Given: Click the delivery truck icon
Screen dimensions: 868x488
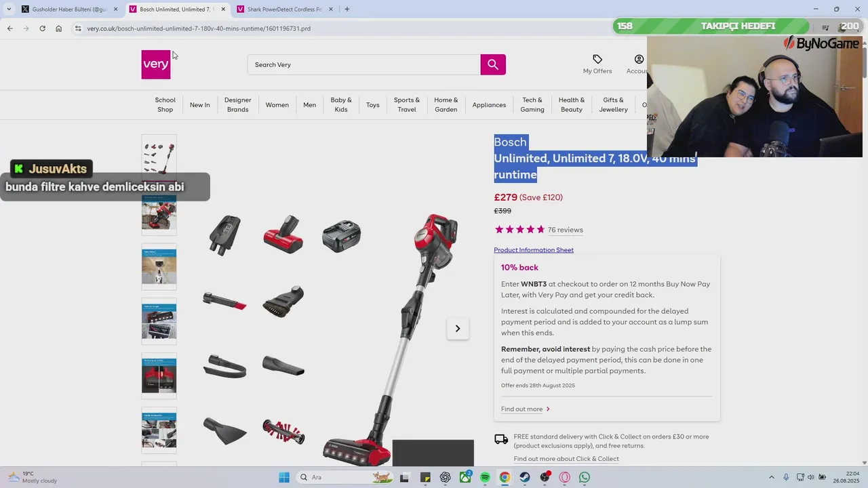Looking at the screenshot, I should 501,440.
